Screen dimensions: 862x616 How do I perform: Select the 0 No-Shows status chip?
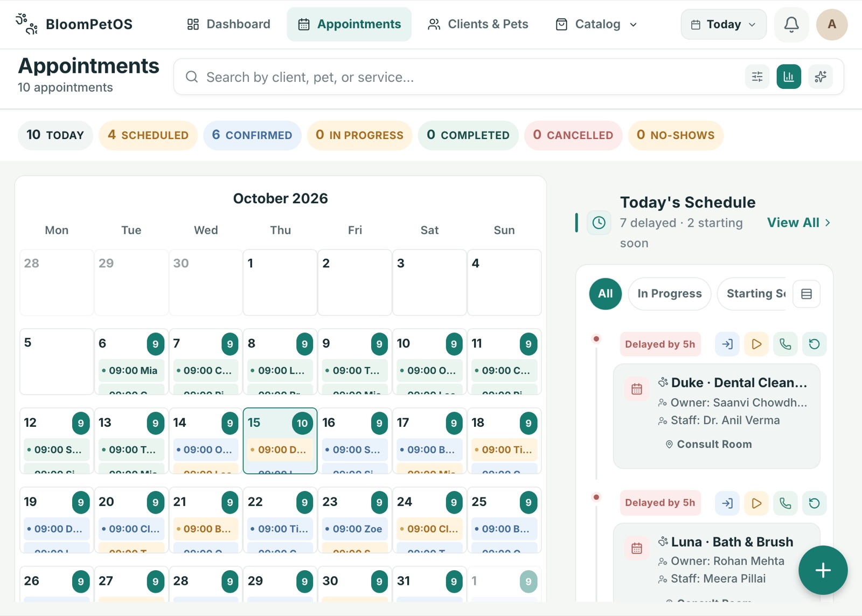pyautogui.click(x=676, y=135)
